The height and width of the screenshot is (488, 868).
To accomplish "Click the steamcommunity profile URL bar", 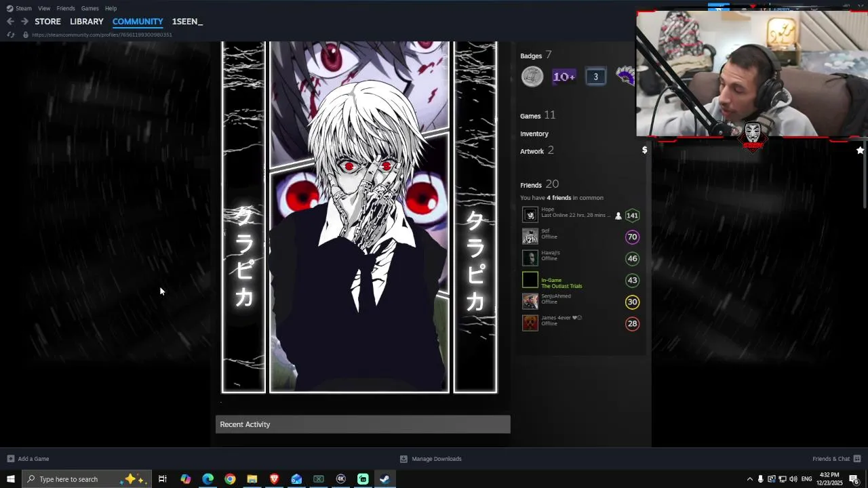I will pos(102,35).
